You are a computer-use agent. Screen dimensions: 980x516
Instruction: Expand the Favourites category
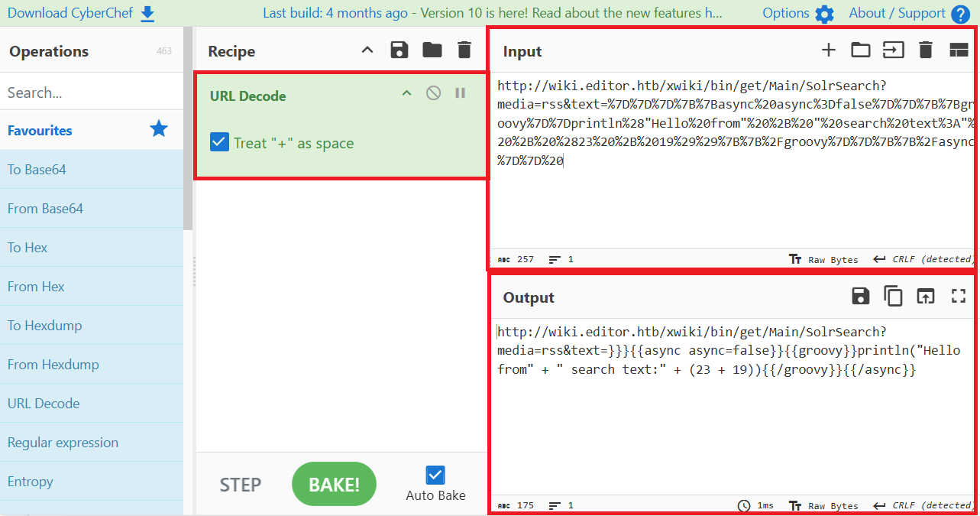pos(40,131)
